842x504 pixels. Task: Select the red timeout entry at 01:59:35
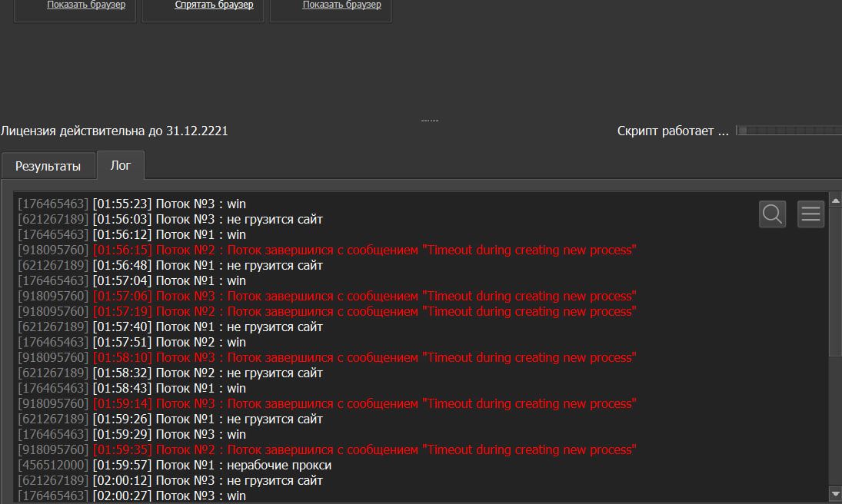click(x=364, y=450)
